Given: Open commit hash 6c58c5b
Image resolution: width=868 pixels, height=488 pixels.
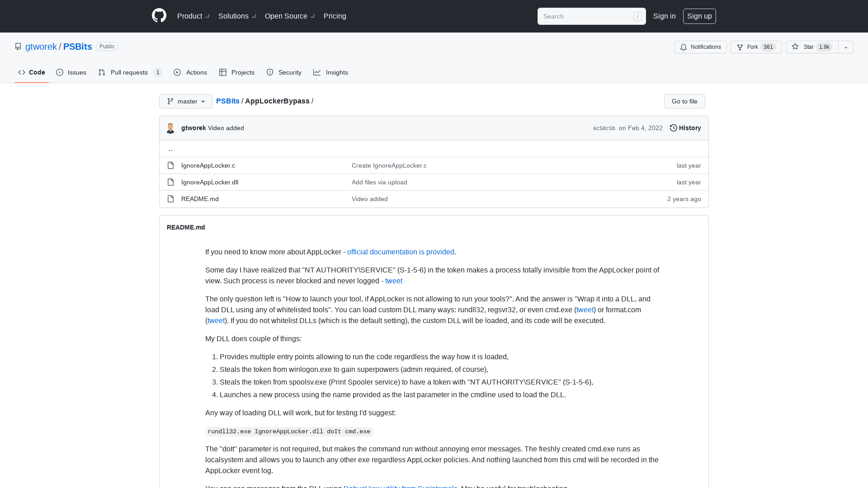Looking at the screenshot, I should click(x=604, y=128).
